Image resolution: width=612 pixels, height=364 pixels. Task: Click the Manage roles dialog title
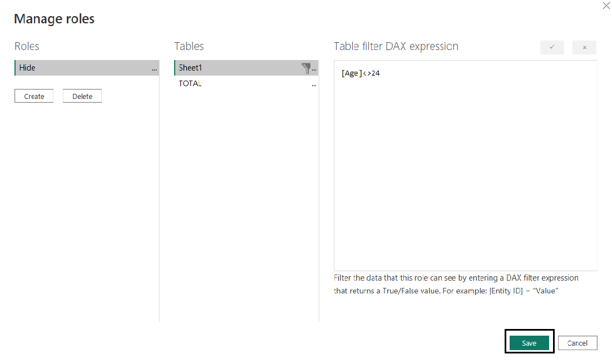[55, 19]
